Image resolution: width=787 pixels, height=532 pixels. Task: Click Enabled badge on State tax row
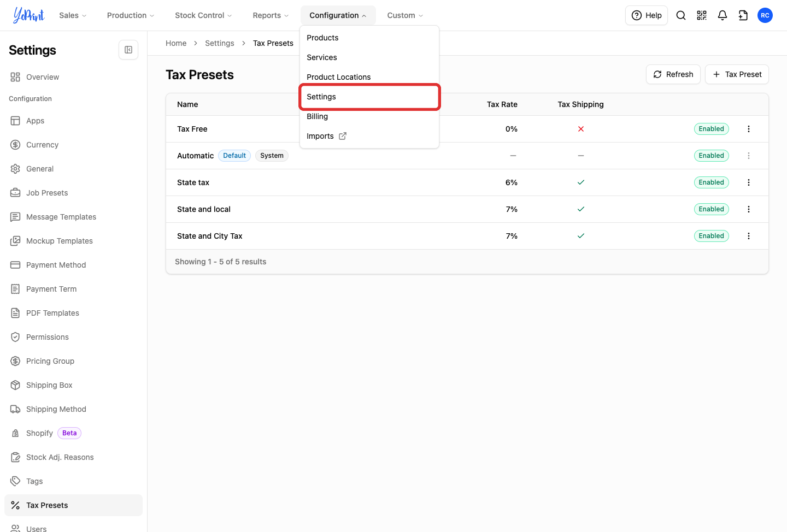point(711,182)
